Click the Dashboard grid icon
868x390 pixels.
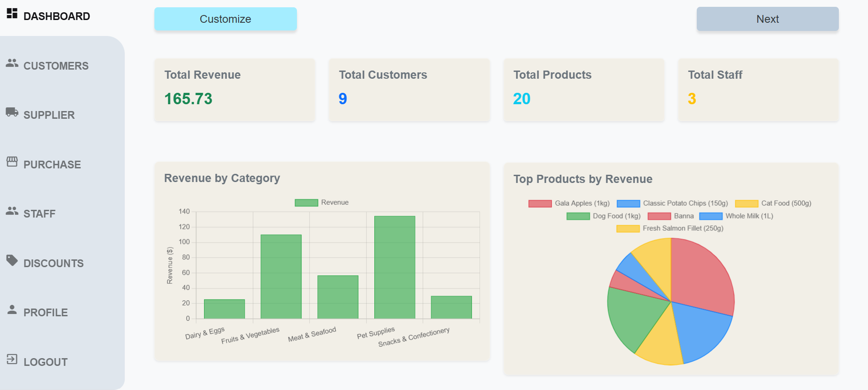12,14
